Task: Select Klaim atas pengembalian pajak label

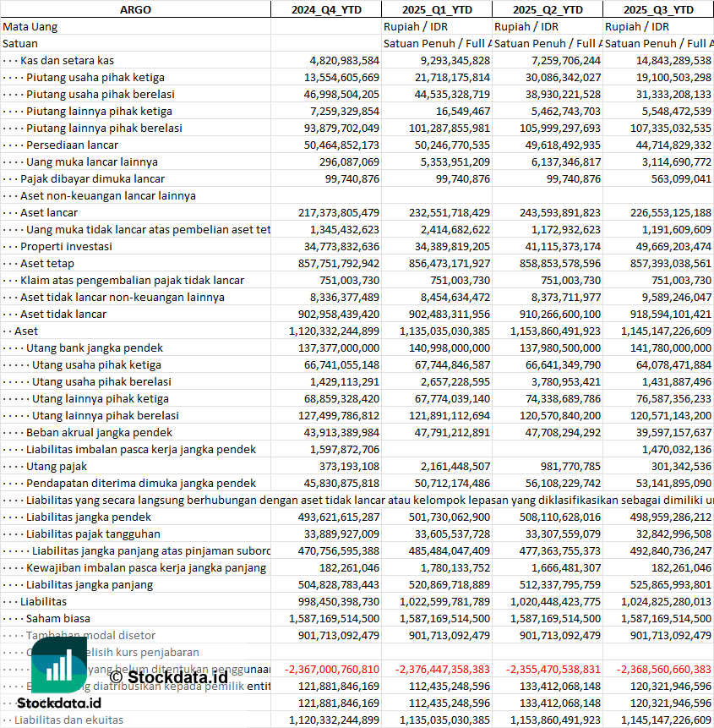Action: [x=132, y=281]
